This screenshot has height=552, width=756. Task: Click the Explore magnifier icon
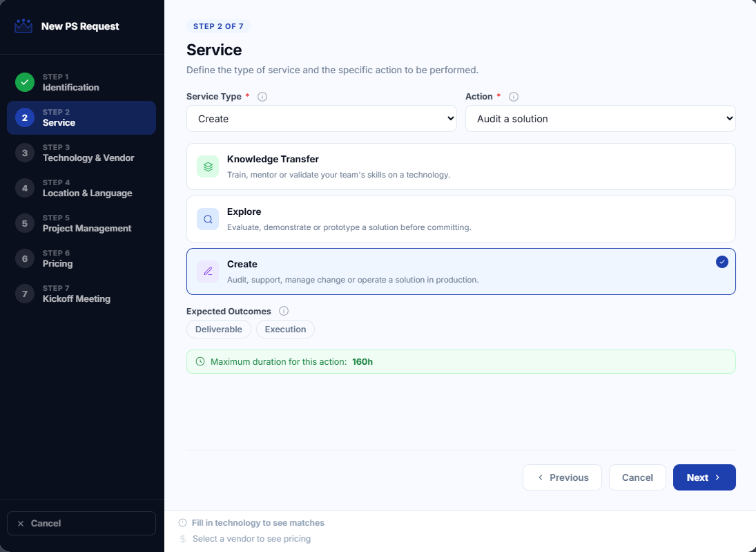pyautogui.click(x=208, y=219)
